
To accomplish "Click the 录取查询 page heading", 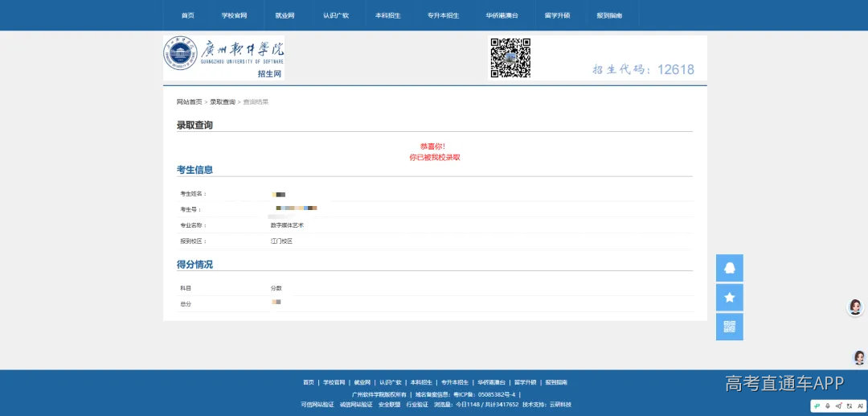I will point(194,126).
